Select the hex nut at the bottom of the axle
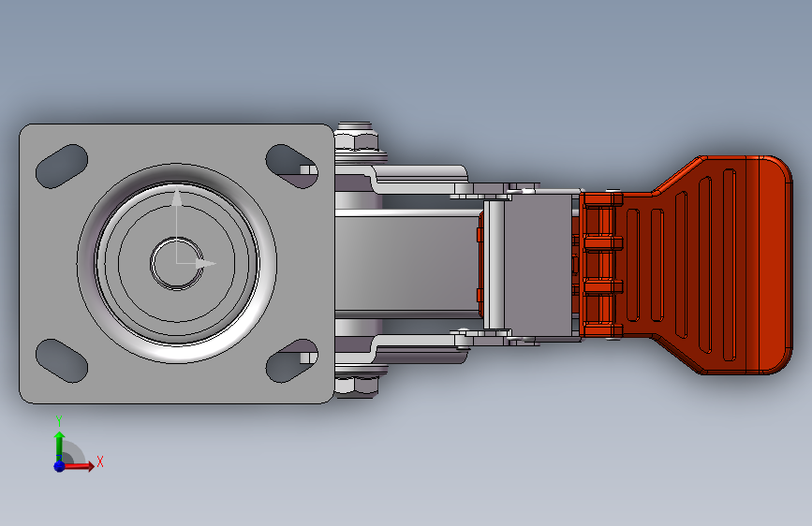 tap(356, 387)
